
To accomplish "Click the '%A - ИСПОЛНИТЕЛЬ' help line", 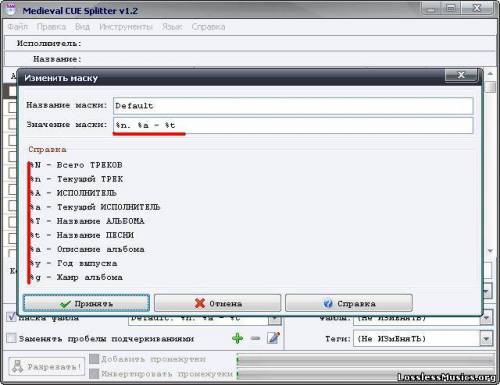I will click(x=73, y=193).
